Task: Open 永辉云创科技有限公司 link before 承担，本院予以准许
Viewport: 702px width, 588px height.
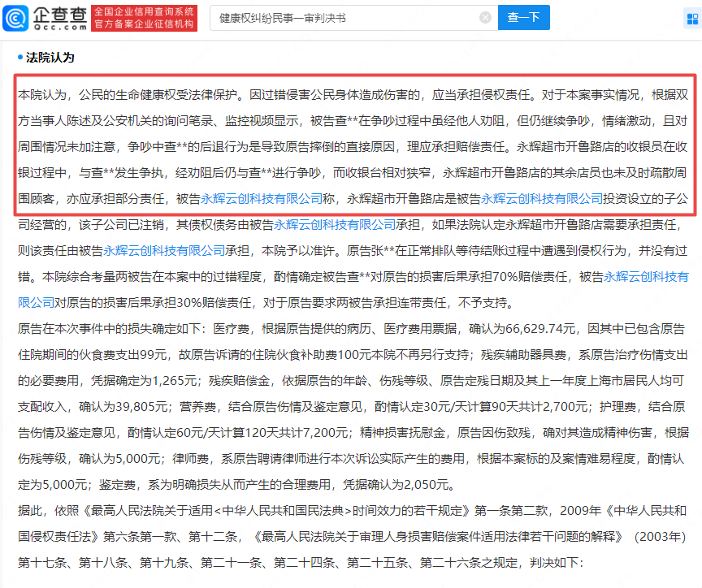Action: [164, 251]
